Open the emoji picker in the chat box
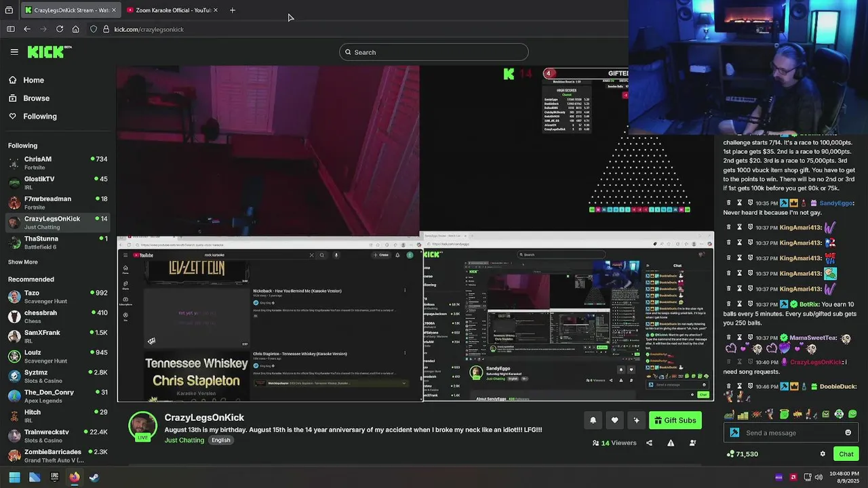868x488 pixels. click(x=848, y=432)
